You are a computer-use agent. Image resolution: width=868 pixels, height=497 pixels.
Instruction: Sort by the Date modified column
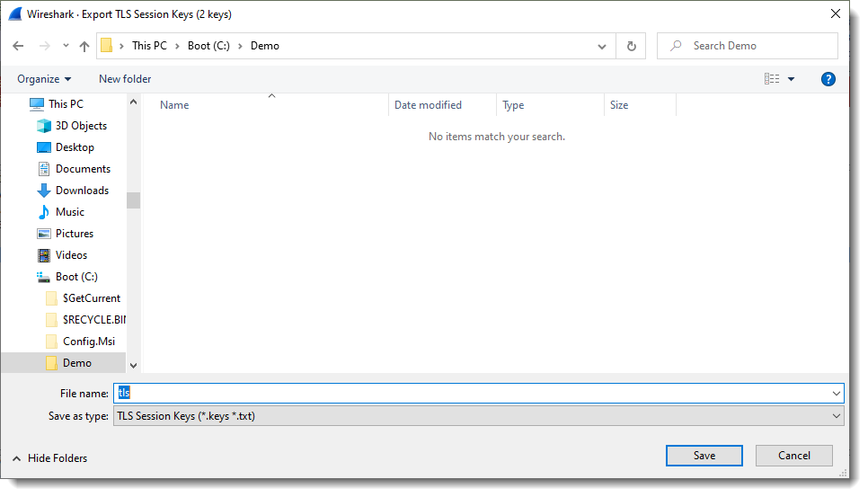(x=428, y=105)
